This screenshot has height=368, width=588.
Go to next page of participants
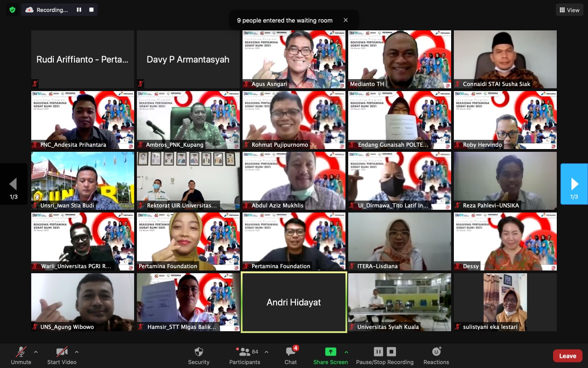tap(574, 184)
